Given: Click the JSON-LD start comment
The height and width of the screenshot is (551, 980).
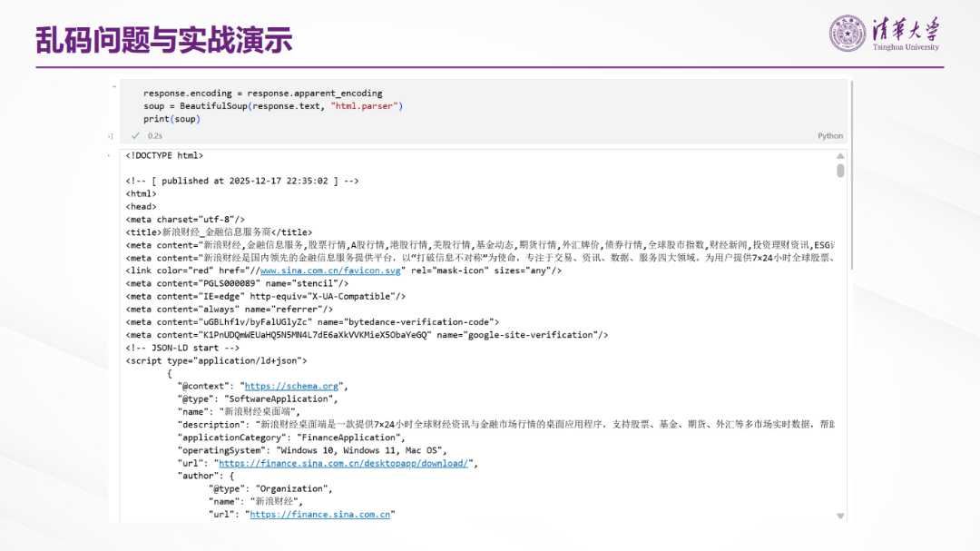Looking at the screenshot, I should point(182,349).
